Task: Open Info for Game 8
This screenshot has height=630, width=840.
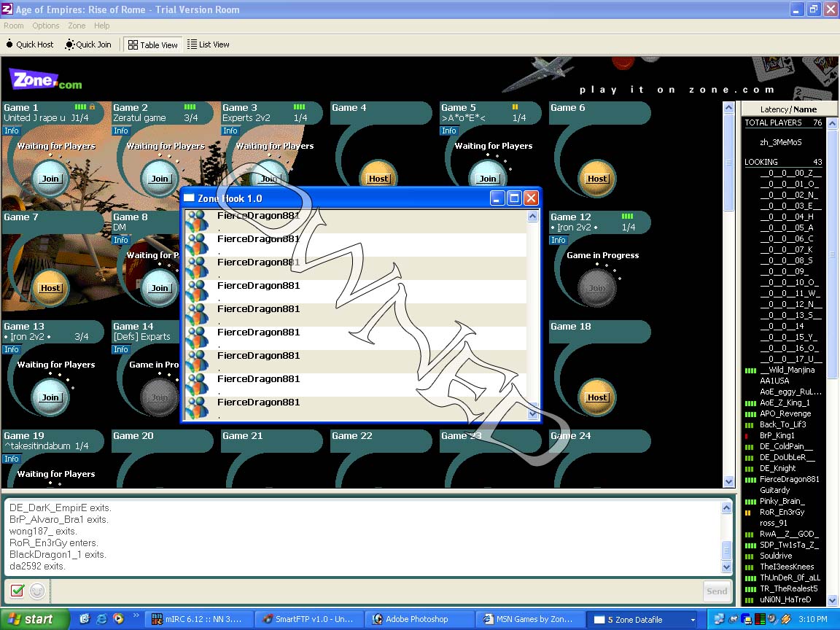Action: click(120, 240)
